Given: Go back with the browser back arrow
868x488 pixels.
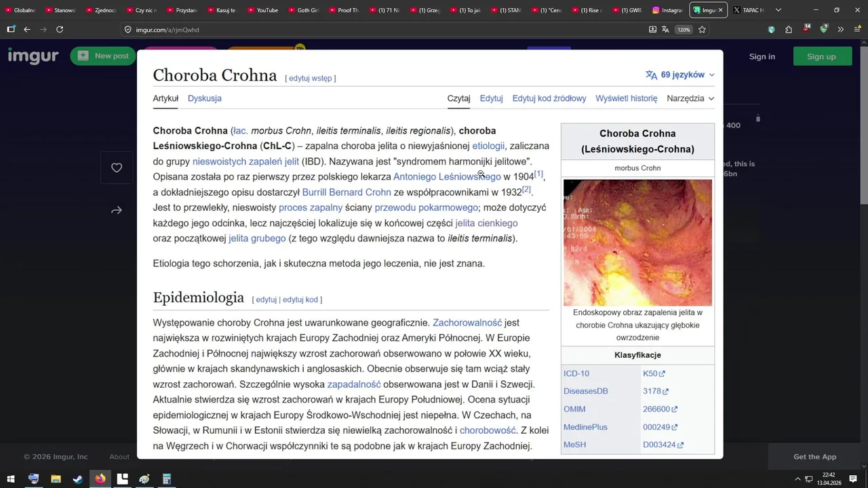Looking at the screenshot, I should coord(27,29).
